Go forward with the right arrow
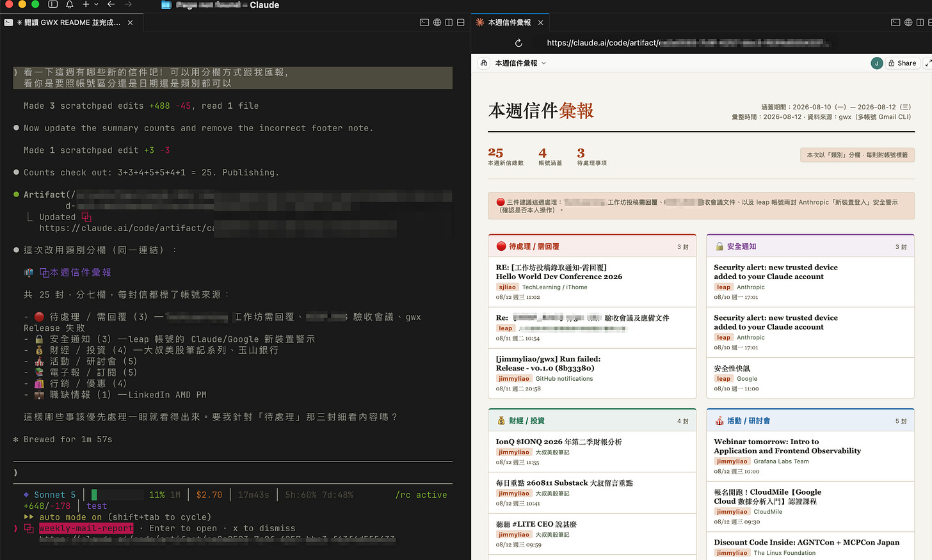This screenshot has height=560, width=932. tap(128, 4)
